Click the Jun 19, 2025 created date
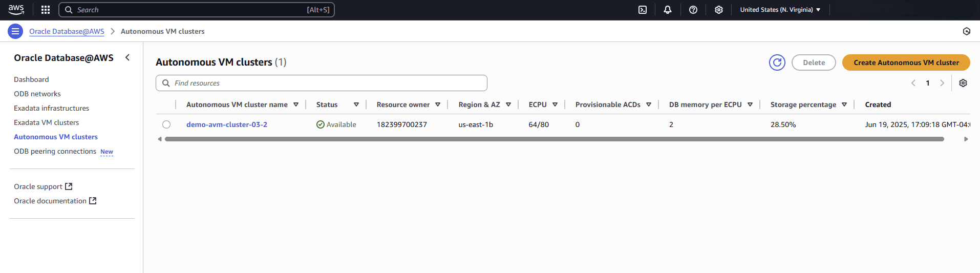 point(918,124)
